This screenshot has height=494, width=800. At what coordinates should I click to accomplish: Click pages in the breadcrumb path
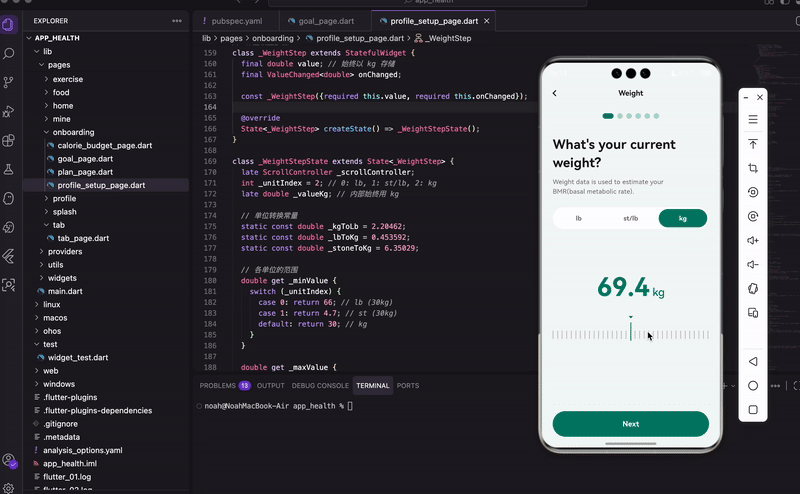coord(231,38)
